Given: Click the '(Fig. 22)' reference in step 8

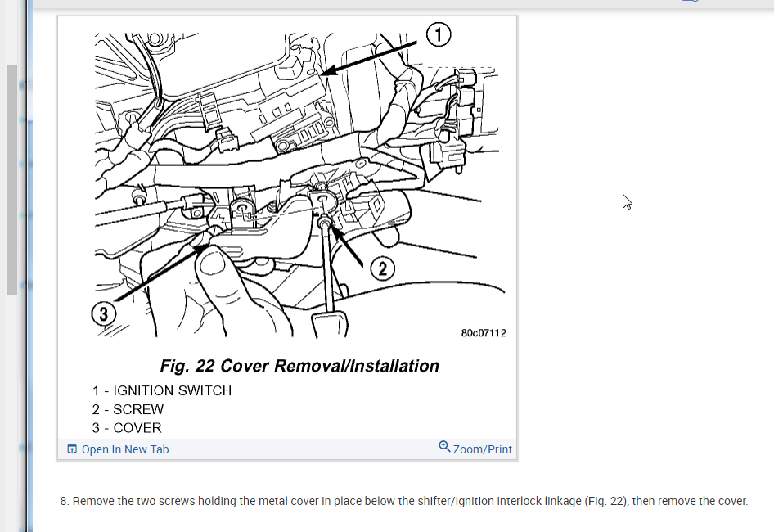Looking at the screenshot, I should (x=605, y=501).
